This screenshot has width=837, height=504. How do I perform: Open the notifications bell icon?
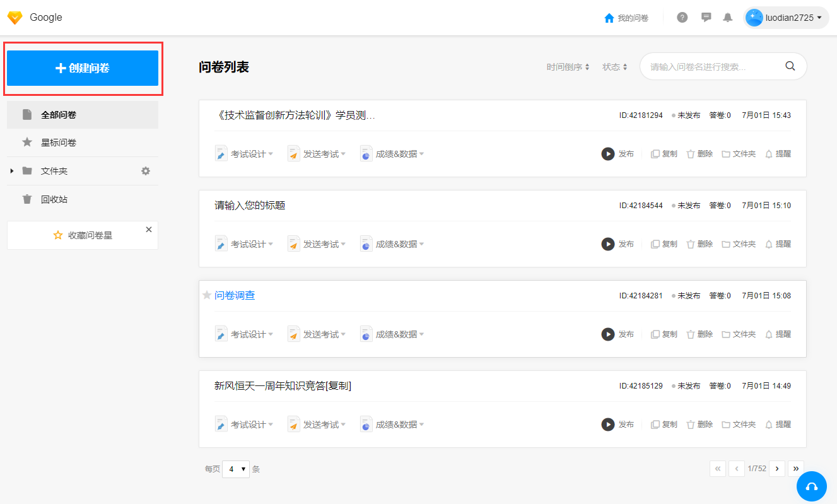727,18
